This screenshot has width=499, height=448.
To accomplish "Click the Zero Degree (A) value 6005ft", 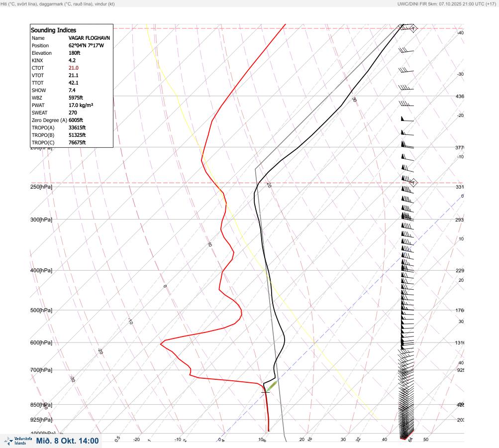I will pyautogui.click(x=76, y=120).
